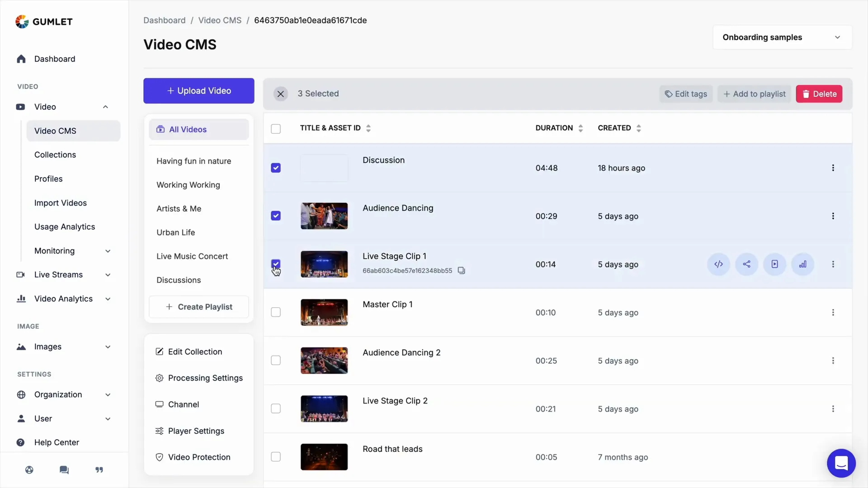Click the Add to playlist button
Image resolution: width=868 pixels, height=488 pixels.
pyautogui.click(x=754, y=94)
